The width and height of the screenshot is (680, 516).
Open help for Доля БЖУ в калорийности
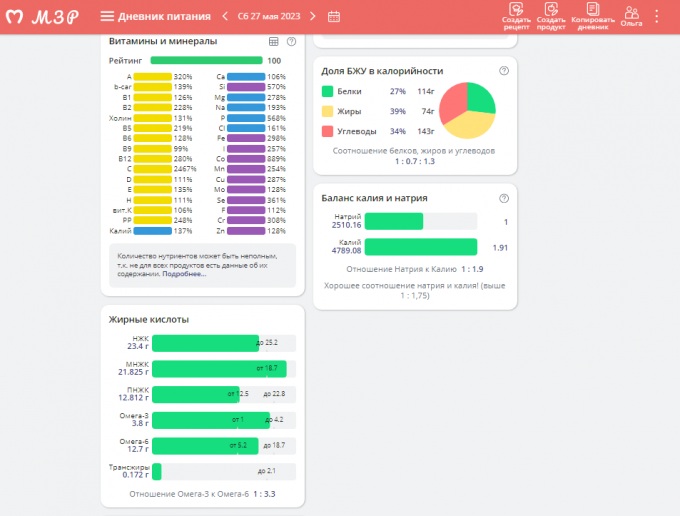(x=504, y=71)
